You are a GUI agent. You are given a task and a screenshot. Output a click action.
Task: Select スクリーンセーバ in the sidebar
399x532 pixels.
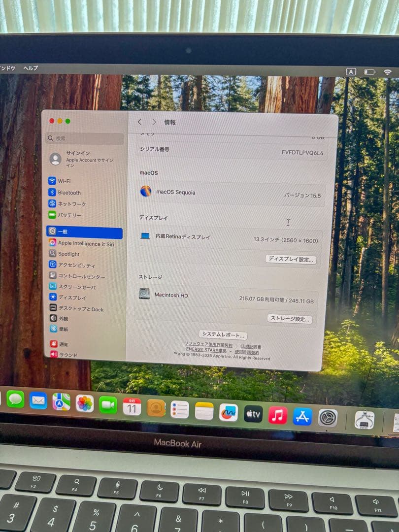72,286
